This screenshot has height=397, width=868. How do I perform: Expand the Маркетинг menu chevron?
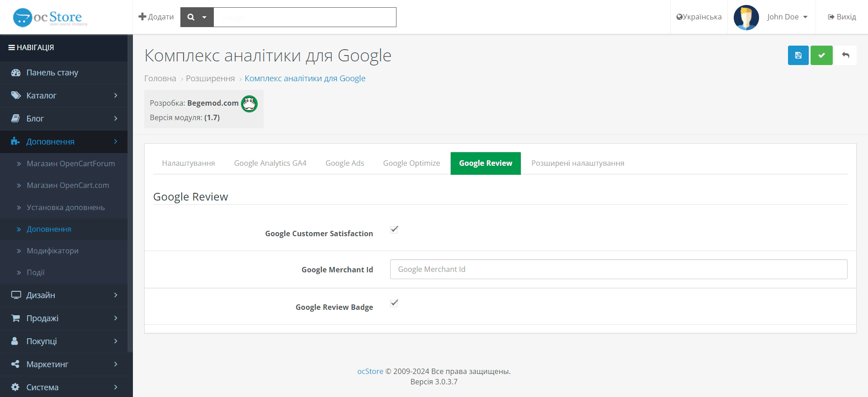pyautogui.click(x=116, y=364)
